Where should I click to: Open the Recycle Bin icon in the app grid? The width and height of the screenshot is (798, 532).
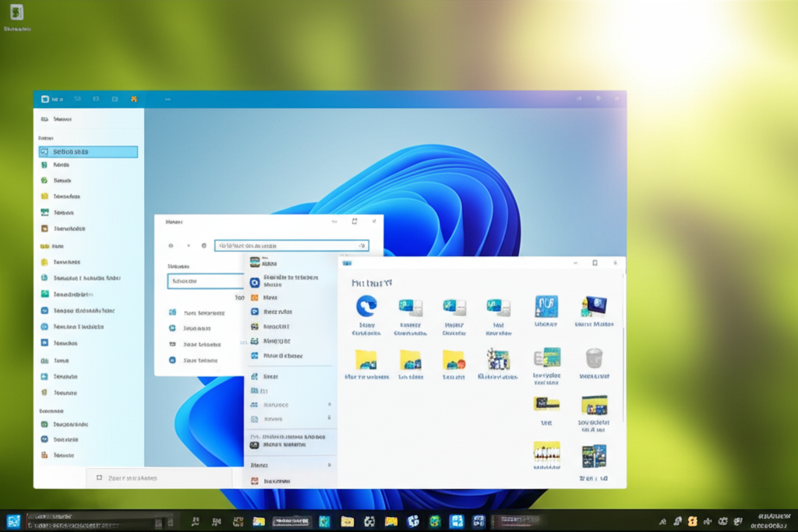[594, 358]
